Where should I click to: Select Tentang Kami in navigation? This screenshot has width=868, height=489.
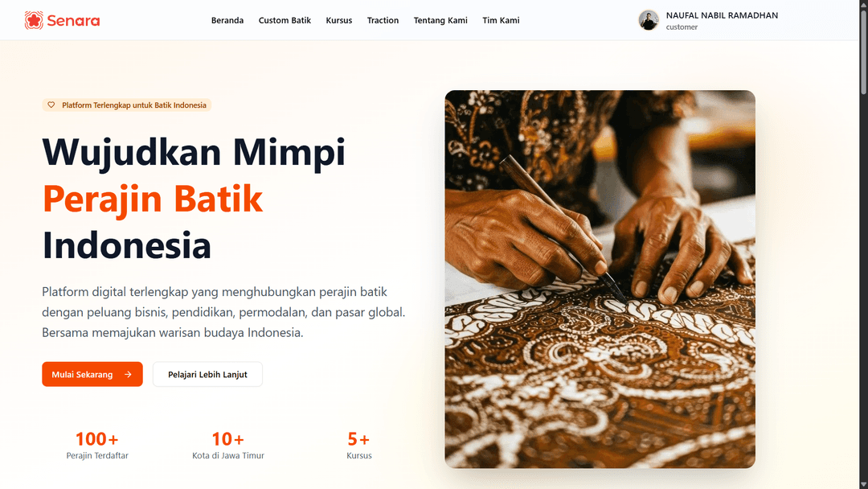[x=440, y=20]
